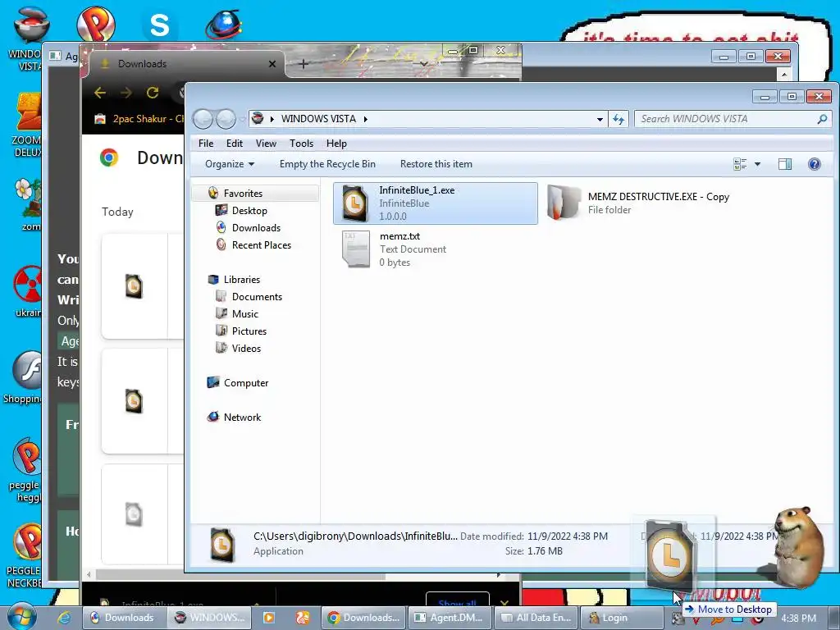840x630 pixels.
Task: Expand the address bar history dropdown
Action: click(x=600, y=119)
